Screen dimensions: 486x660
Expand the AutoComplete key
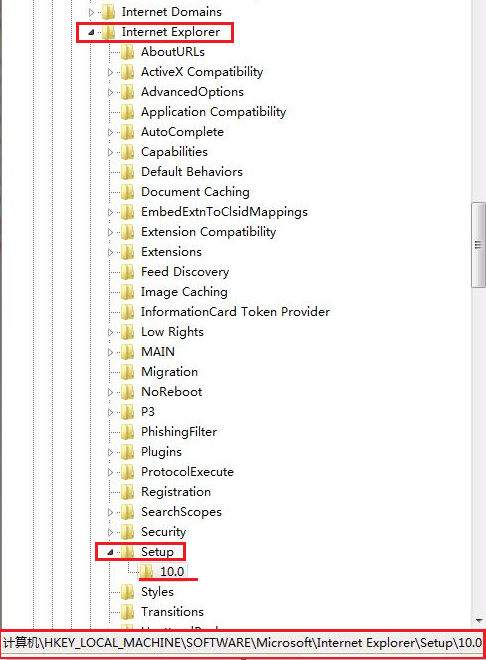(110, 132)
